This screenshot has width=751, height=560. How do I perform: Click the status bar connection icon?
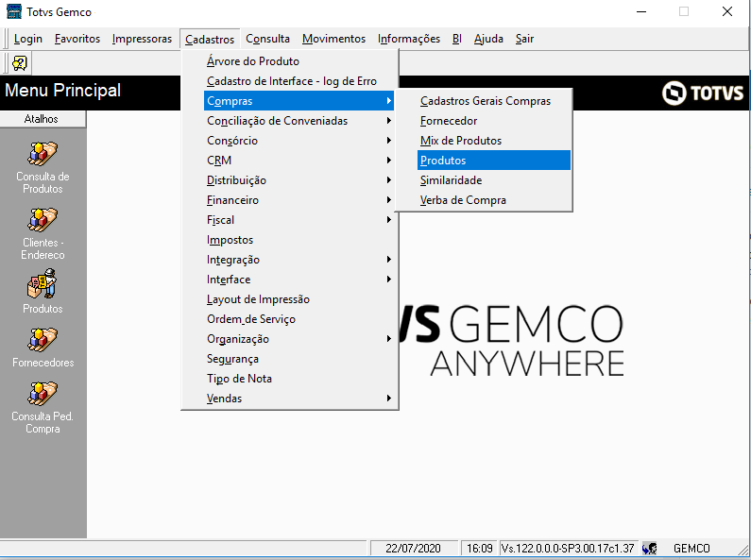(650, 548)
